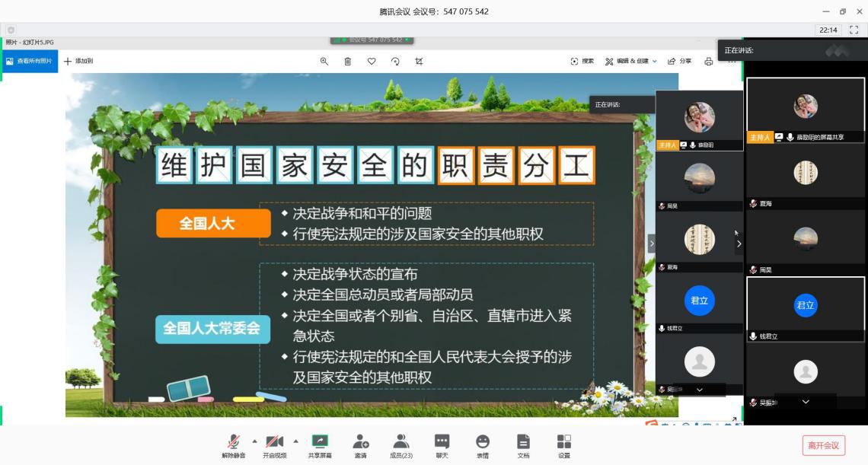Open the emoji reactions (表情) picker

pos(483,444)
